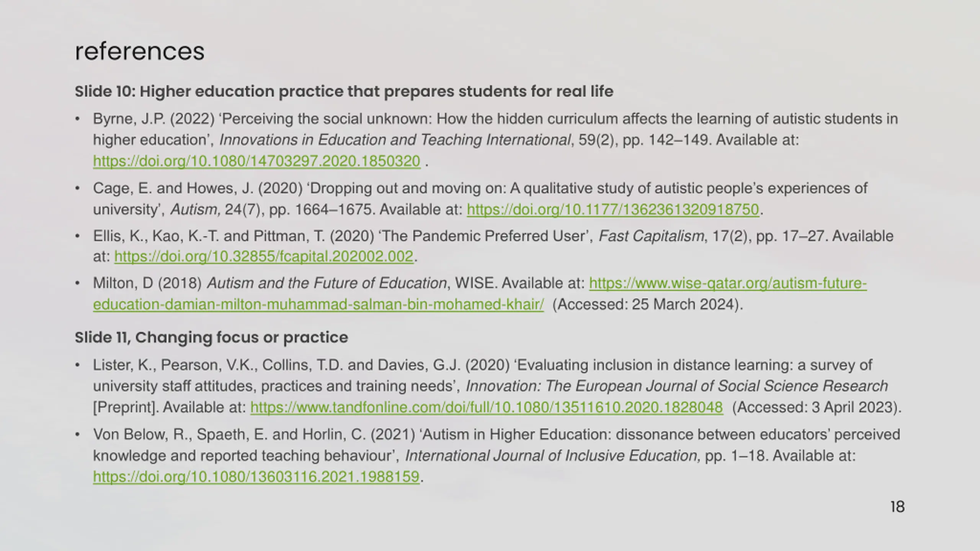Select the 'Slide 10: Higher education practice' heading
Screen dimensions: 980x551
click(344, 91)
